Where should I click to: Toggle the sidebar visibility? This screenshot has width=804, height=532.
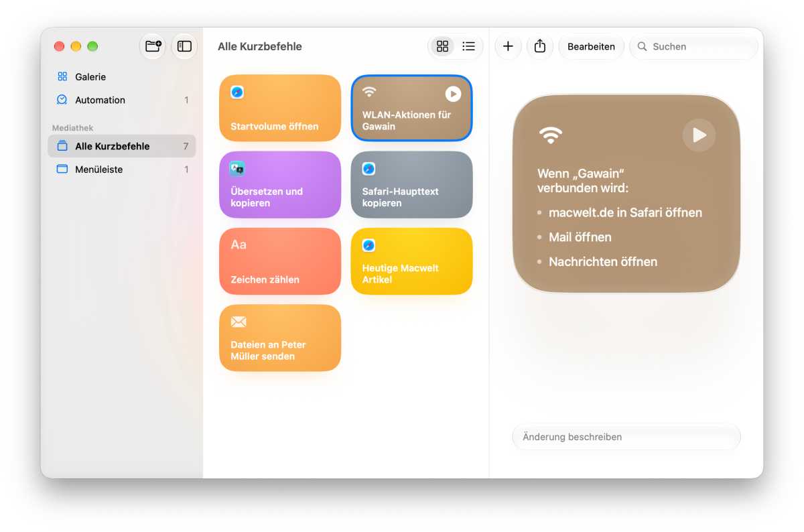point(184,46)
